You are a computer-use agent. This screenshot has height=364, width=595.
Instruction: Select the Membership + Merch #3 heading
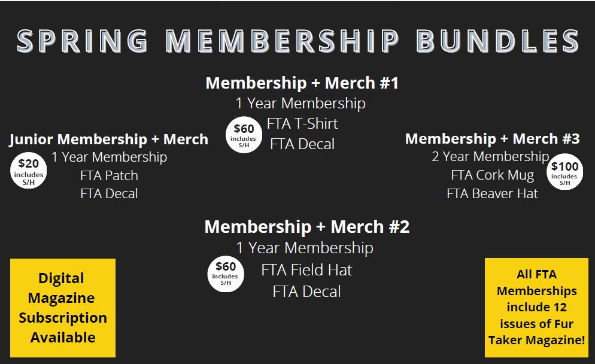[x=492, y=138]
